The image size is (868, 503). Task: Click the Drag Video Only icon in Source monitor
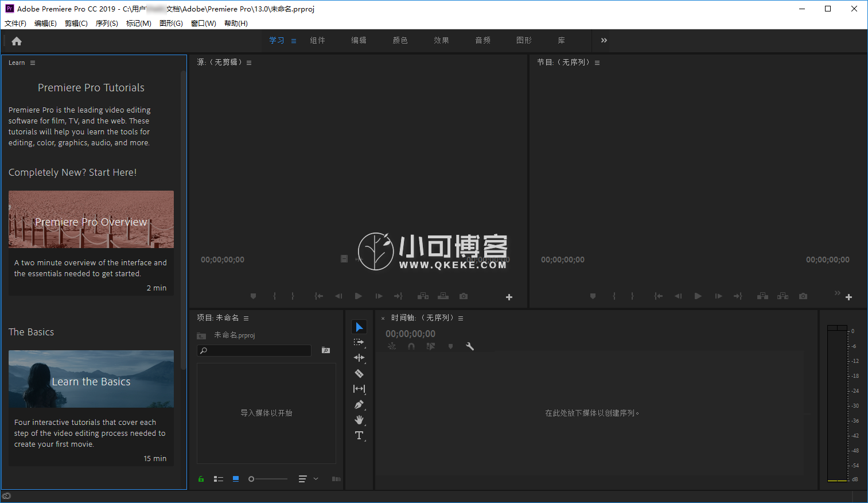point(344,259)
